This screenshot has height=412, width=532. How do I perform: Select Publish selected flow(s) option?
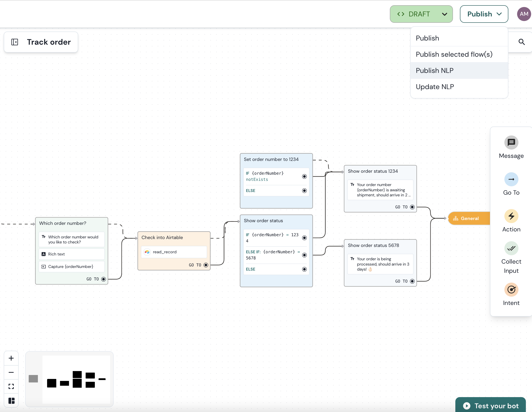pos(454,54)
